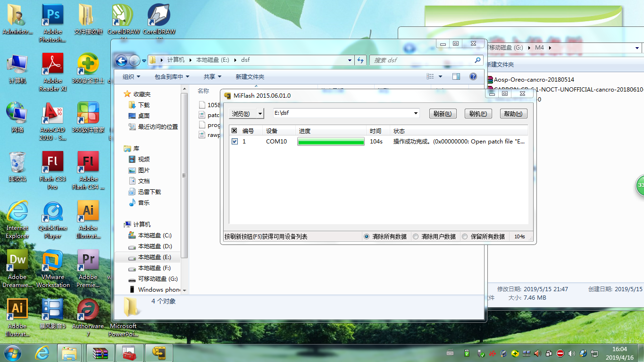
Task: Open the 360安全卫士 desktop icon
Action: tap(88, 69)
